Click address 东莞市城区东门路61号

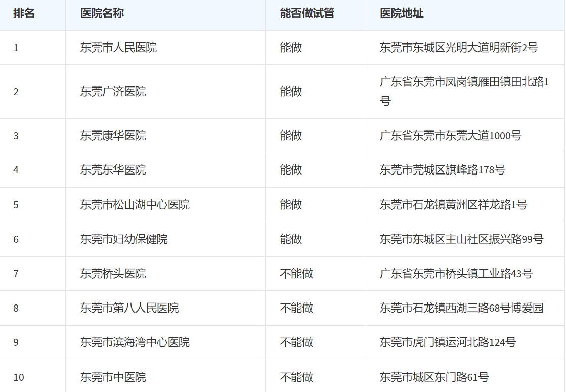(x=434, y=377)
